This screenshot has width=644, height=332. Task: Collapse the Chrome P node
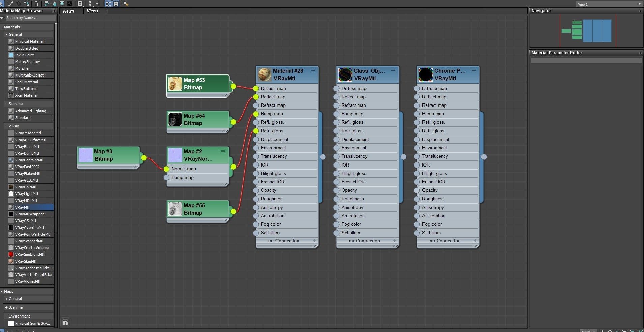(474, 70)
